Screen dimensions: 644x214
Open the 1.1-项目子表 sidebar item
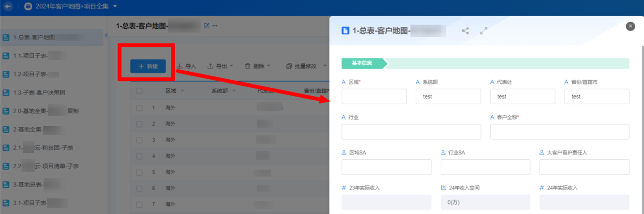pyautogui.click(x=52, y=56)
